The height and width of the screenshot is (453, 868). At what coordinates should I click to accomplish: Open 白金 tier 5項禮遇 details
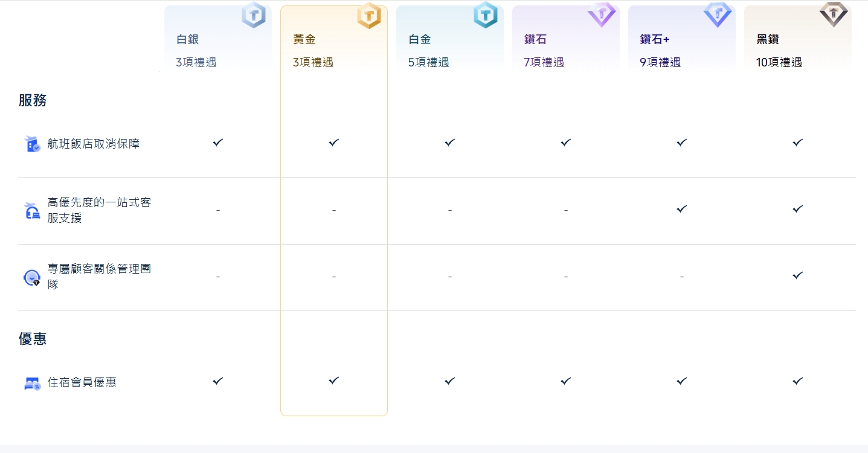point(428,62)
